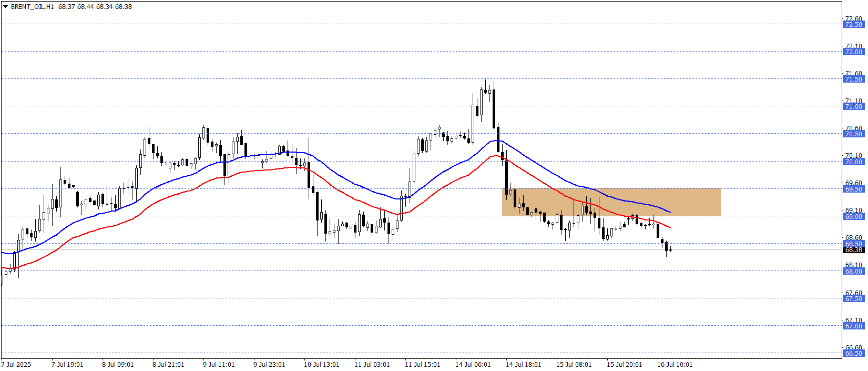Click the 8 Jul 09:01 time label

point(118,364)
